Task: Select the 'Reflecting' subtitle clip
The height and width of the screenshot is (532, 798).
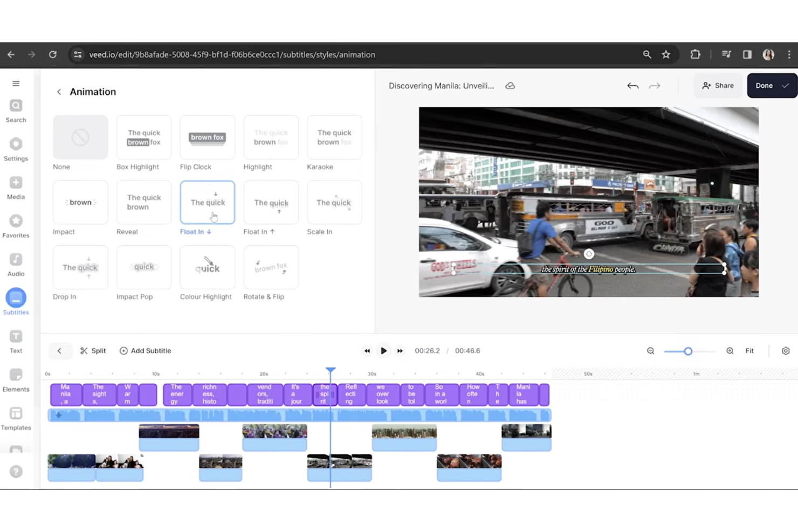Action: click(351, 395)
